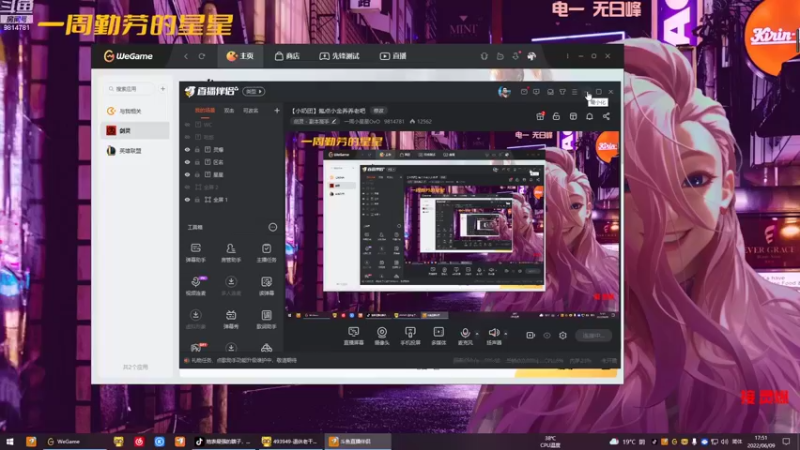This screenshot has height=450, width=800.
Task: Open 与我相关 in WeGame sidebar
Action: click(135, 111)
